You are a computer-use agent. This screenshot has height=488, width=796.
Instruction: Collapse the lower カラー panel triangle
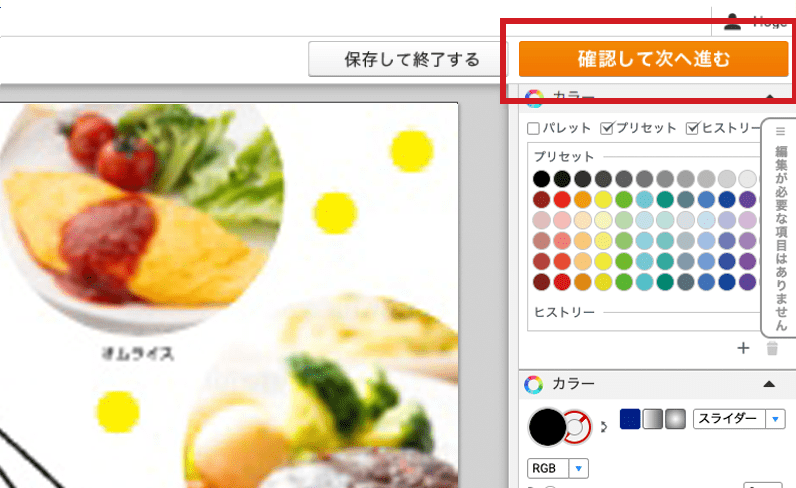pyautogui.click(x=769, y=384)
